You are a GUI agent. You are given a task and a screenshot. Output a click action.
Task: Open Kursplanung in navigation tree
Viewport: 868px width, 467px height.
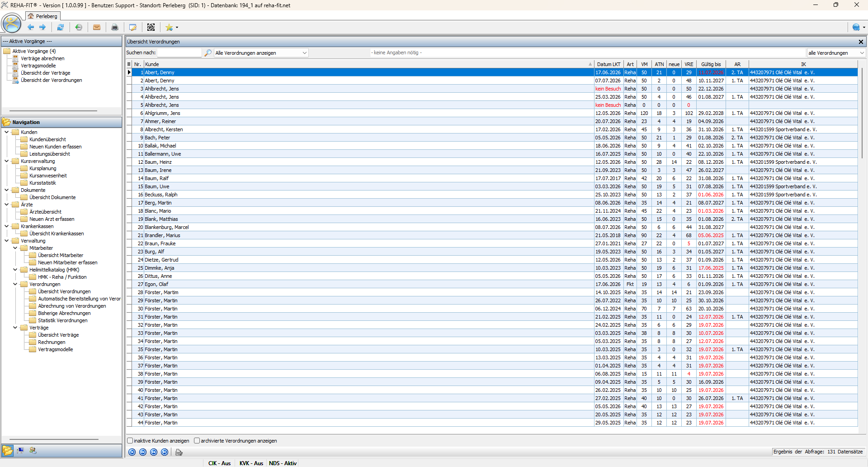pos(42,168)
